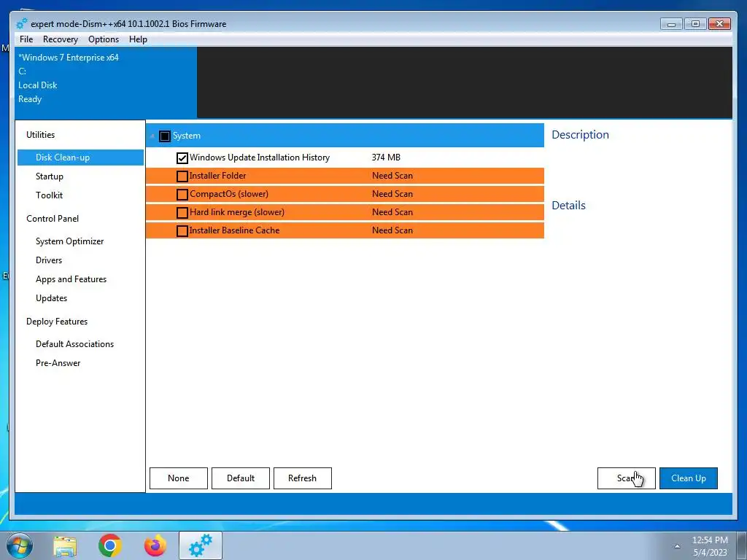The width and height of the screenshot is (747, 560).
Task: Select the Dism++ gears taskbar icon
Action: 201,545
